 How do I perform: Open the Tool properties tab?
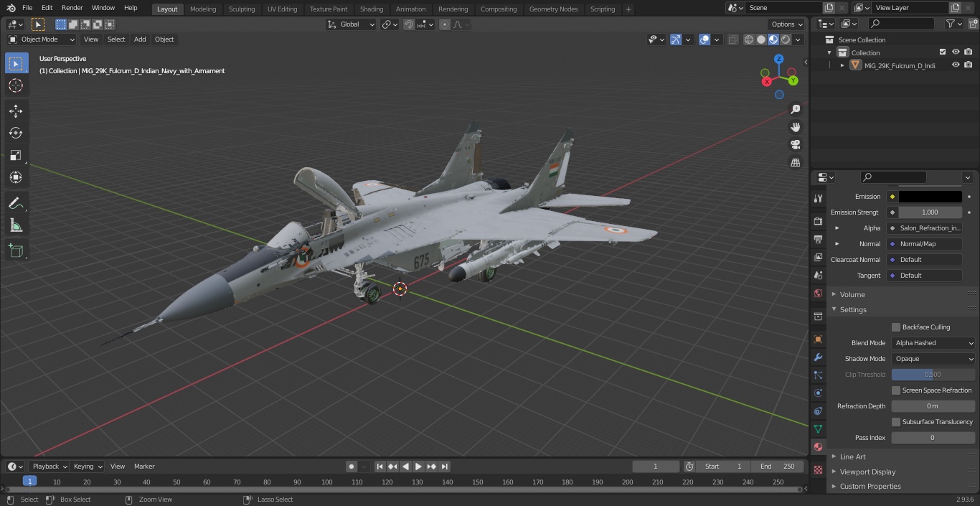[x=818, y=199]
